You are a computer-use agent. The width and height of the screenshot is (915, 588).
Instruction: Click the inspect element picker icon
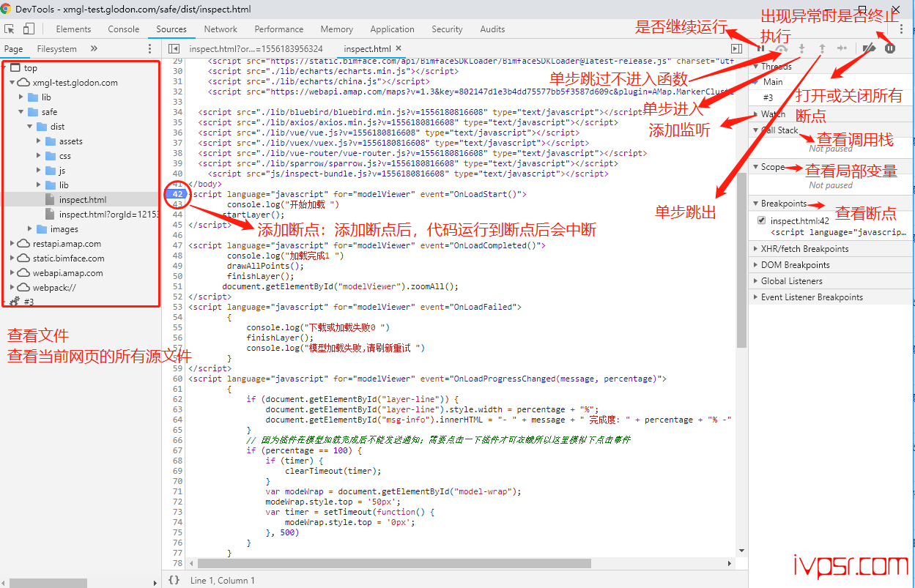click(10, 29)
